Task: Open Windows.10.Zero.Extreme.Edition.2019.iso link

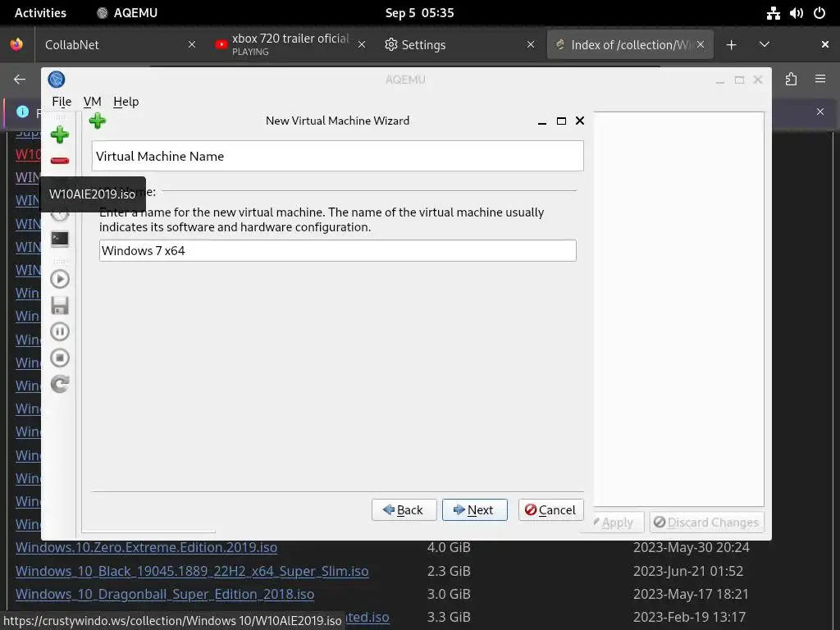Action: pos(146,547)
